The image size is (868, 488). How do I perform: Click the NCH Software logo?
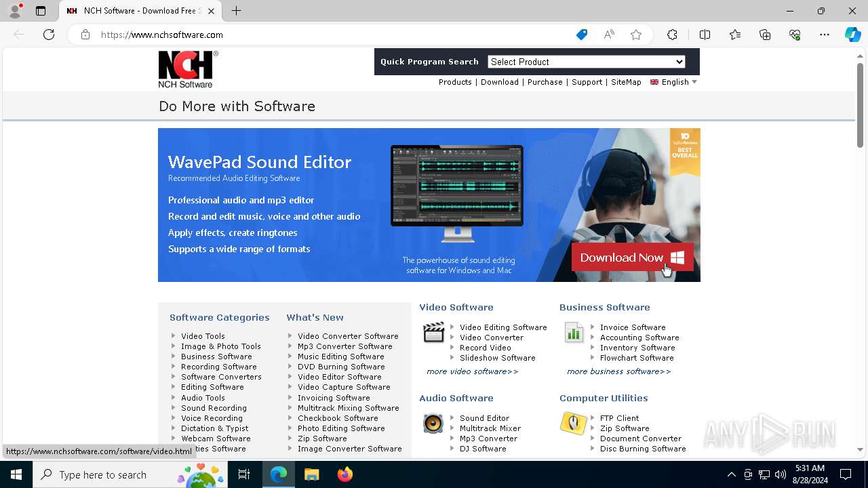[188, 69]
